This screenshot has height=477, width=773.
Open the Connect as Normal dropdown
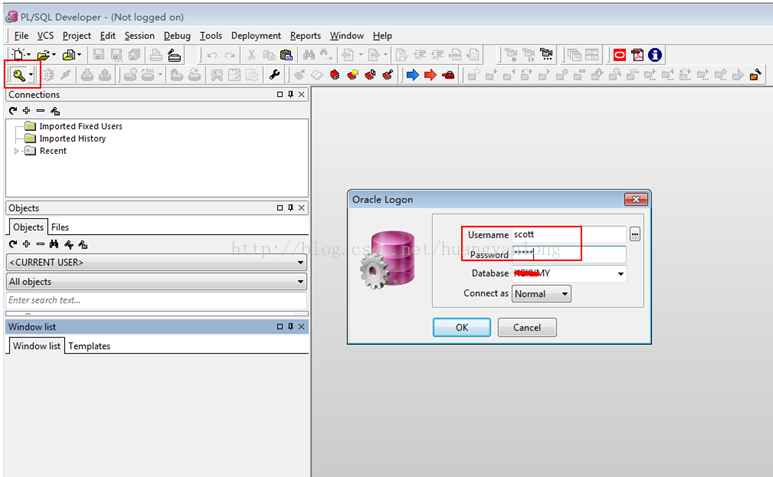(x=565, y=294)
